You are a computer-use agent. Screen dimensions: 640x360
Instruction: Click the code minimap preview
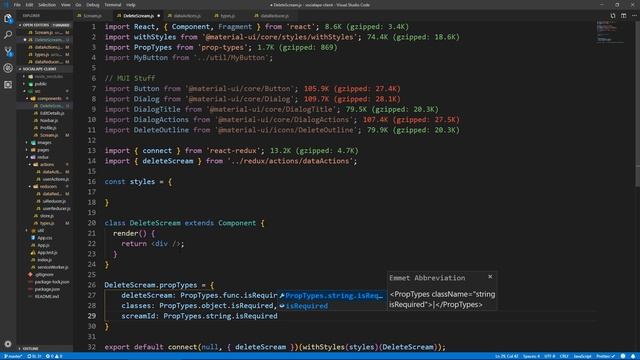[x=610, y=31]
